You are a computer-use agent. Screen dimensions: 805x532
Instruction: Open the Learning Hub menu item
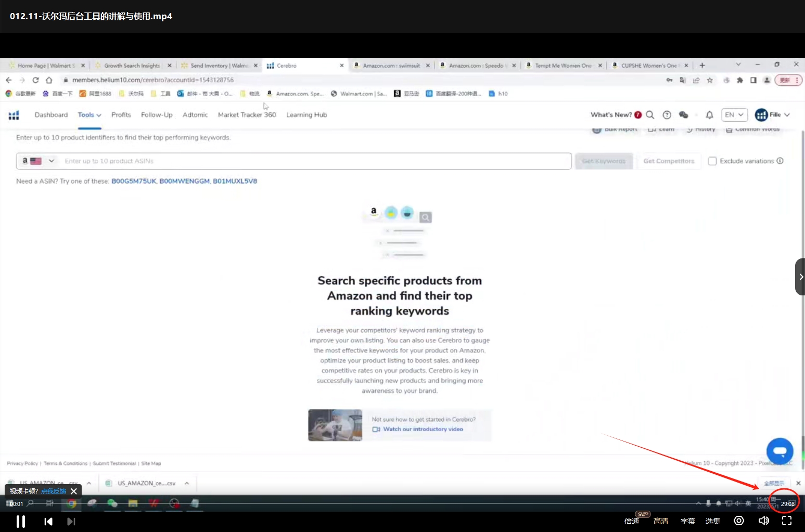click(306, 115)
